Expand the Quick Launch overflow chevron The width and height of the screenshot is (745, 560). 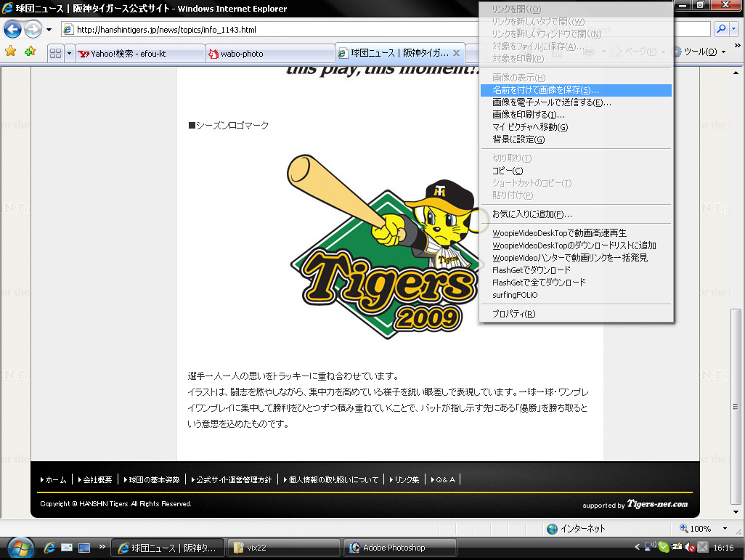(x=102, y=547)
